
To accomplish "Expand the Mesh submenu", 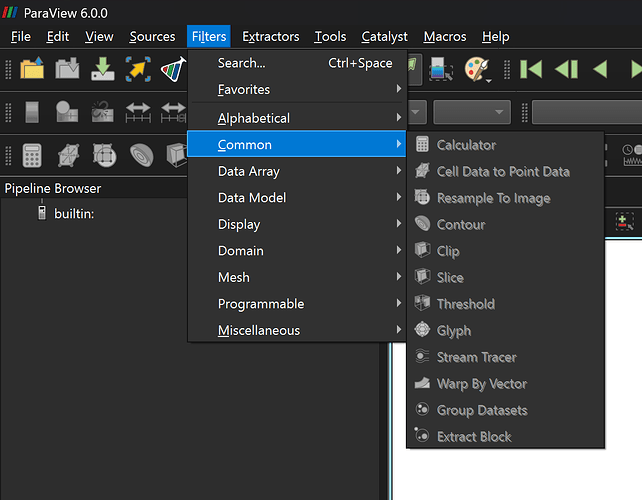I will 297,277.
